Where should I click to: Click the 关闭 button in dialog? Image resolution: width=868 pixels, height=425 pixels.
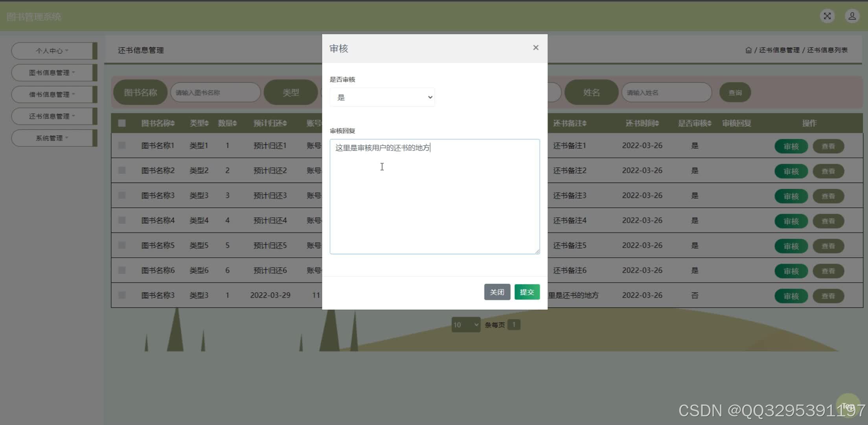point(497,292)
